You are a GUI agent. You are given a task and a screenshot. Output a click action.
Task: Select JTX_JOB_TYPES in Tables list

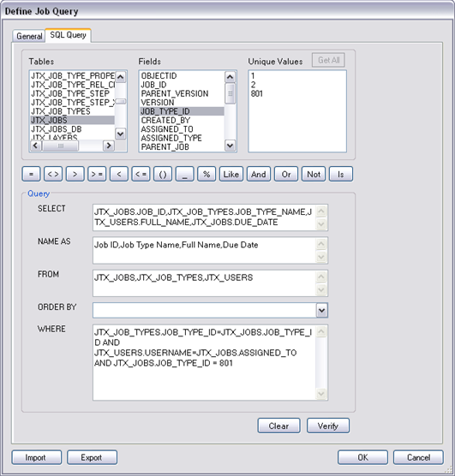tap(72, 111)
